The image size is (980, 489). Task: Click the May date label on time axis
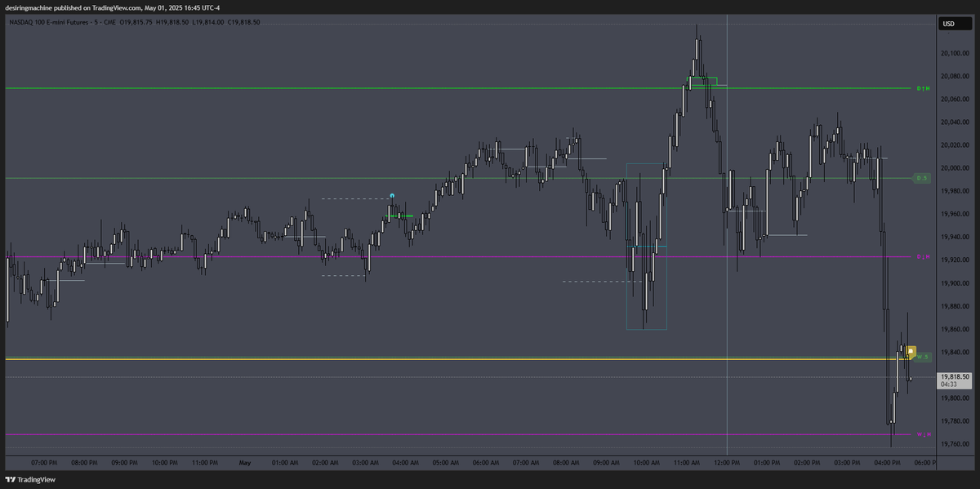(243, 463)
